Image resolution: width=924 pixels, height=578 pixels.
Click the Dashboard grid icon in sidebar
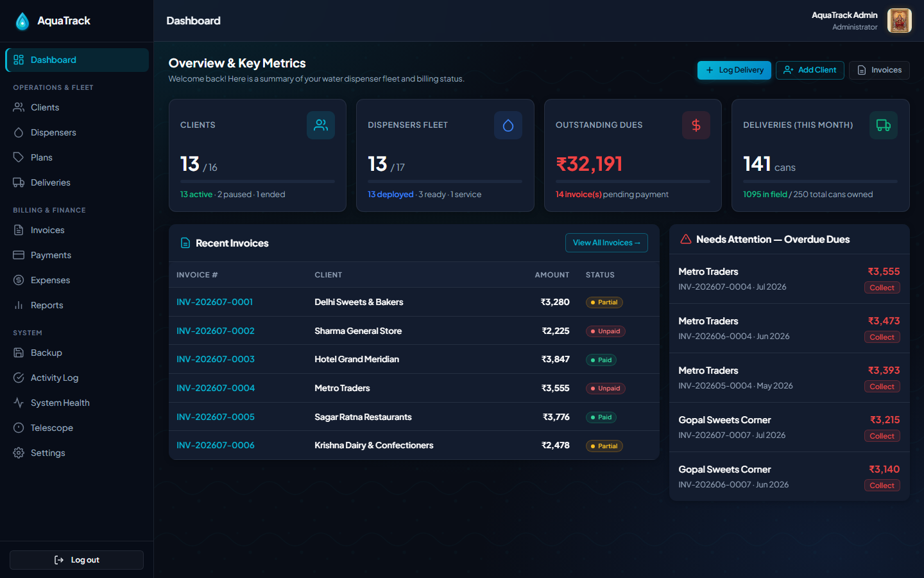[x=19, y=60]
